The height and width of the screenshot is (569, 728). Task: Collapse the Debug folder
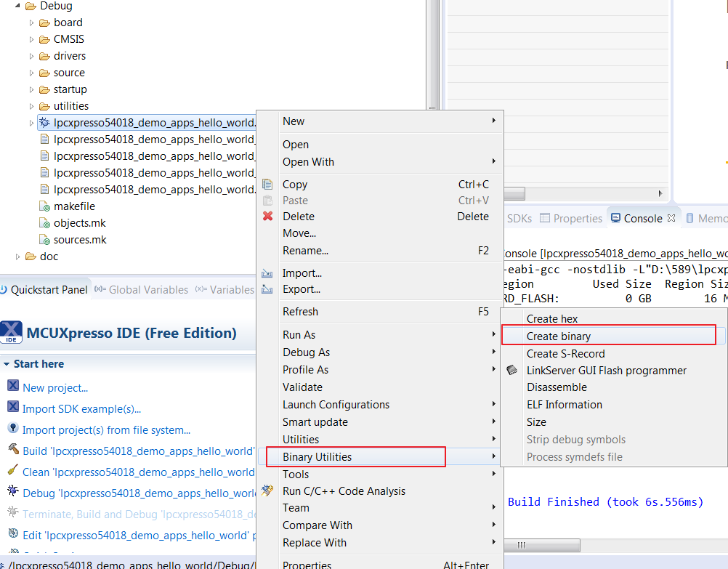[17, 6]
